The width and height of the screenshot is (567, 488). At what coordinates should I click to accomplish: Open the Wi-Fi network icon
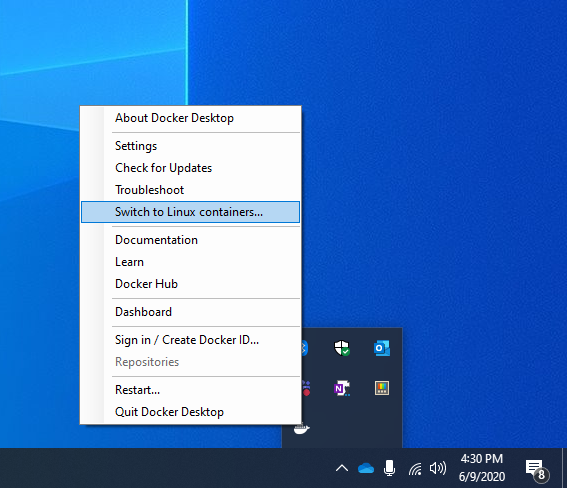415,469
